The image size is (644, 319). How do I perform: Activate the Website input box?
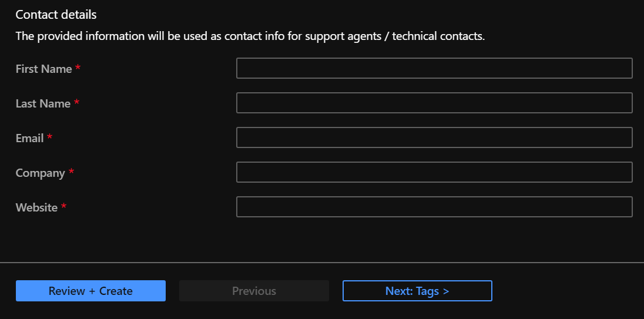[x=434, y=207]
